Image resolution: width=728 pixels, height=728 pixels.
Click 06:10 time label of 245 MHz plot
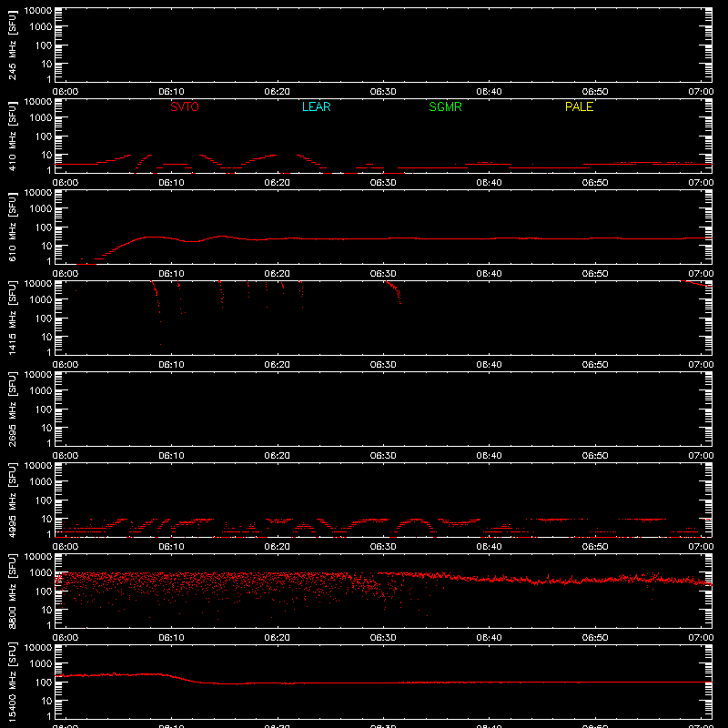pyautogui.click(x=171, y=92)
